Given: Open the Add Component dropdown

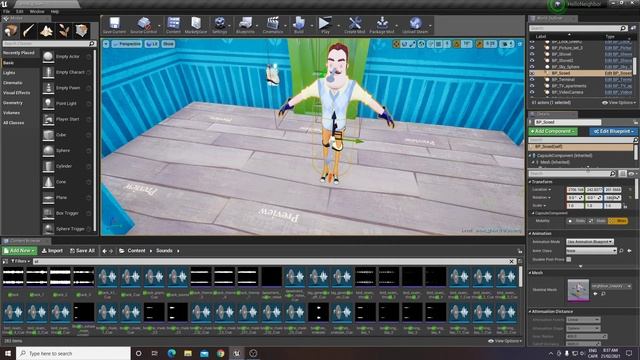Looking at the screenshot, I should tap(553, 131).
